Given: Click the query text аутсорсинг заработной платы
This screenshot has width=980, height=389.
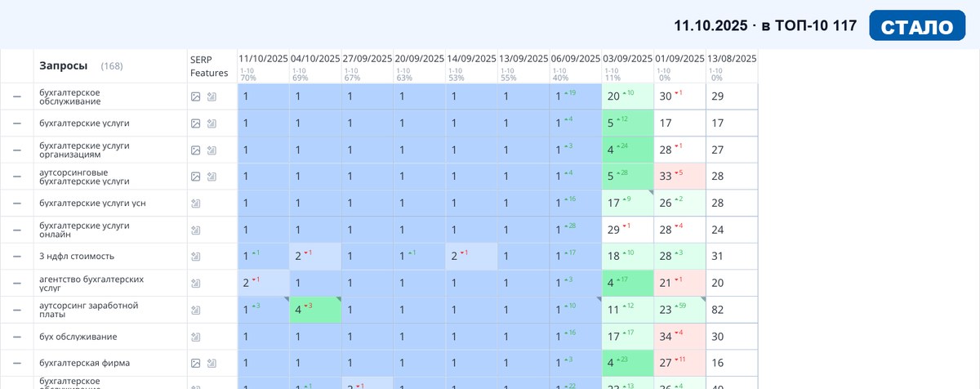Looking at the screenshot, I should (x=88, y=310).
